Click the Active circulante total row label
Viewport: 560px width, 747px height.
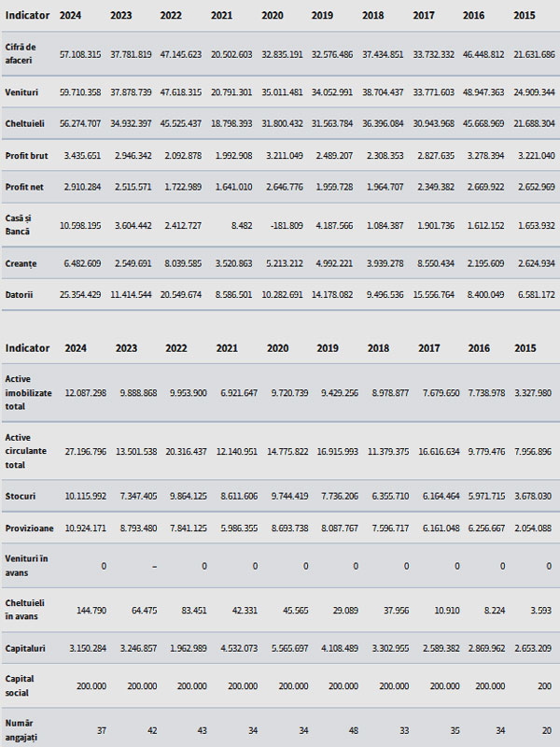point(26,451)
